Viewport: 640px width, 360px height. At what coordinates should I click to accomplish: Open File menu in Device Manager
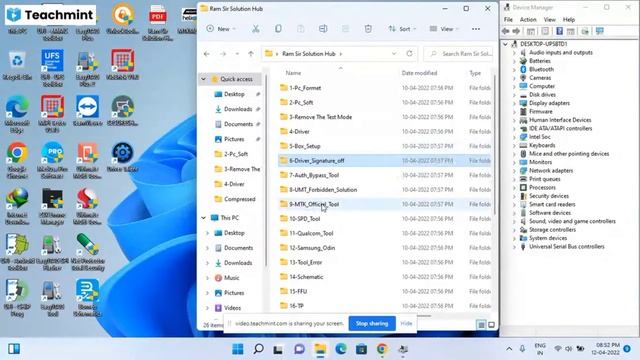[508, 20]
